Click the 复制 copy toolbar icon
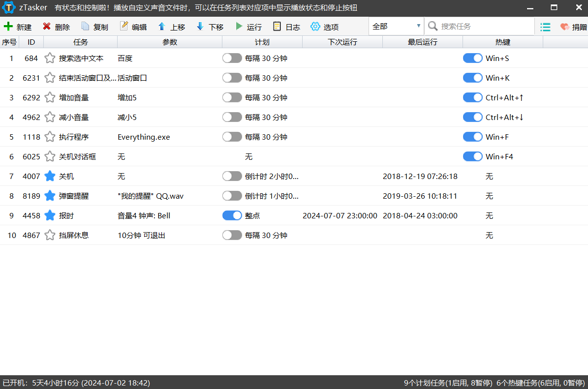The height and width of the screenshot is (389, 588). (x=85, y=26)
